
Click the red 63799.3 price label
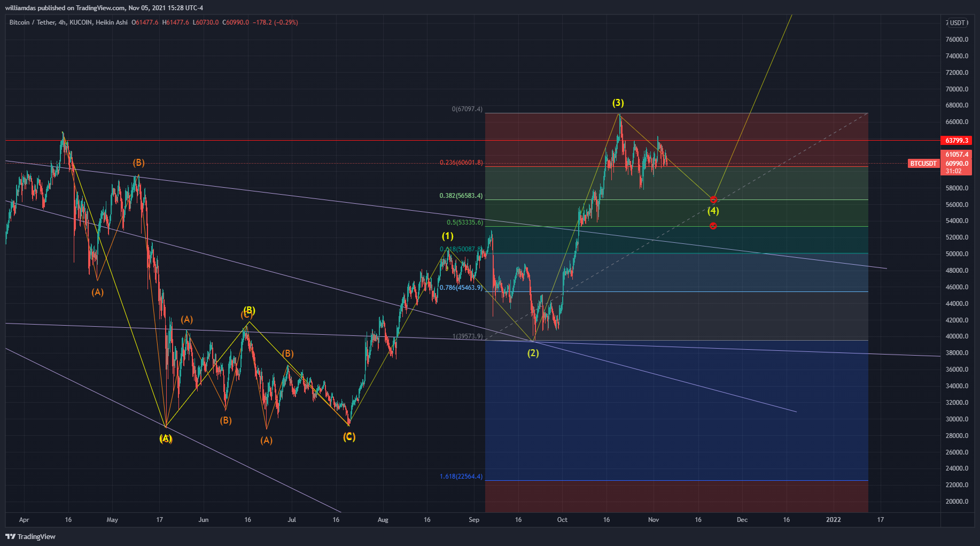coord(956,141)
